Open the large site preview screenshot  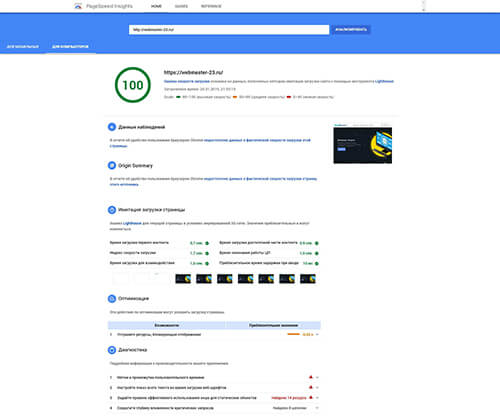[x=363, y=144]
